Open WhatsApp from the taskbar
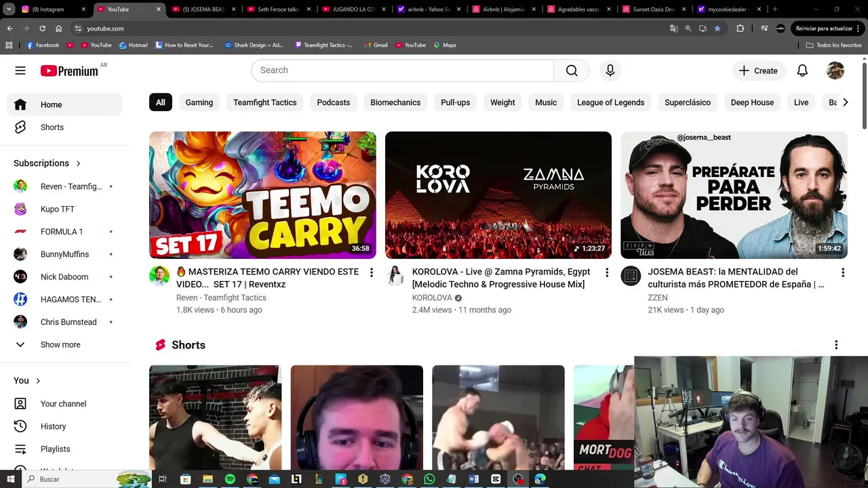Viewport: 868px width, 488px height. [429, 479]
